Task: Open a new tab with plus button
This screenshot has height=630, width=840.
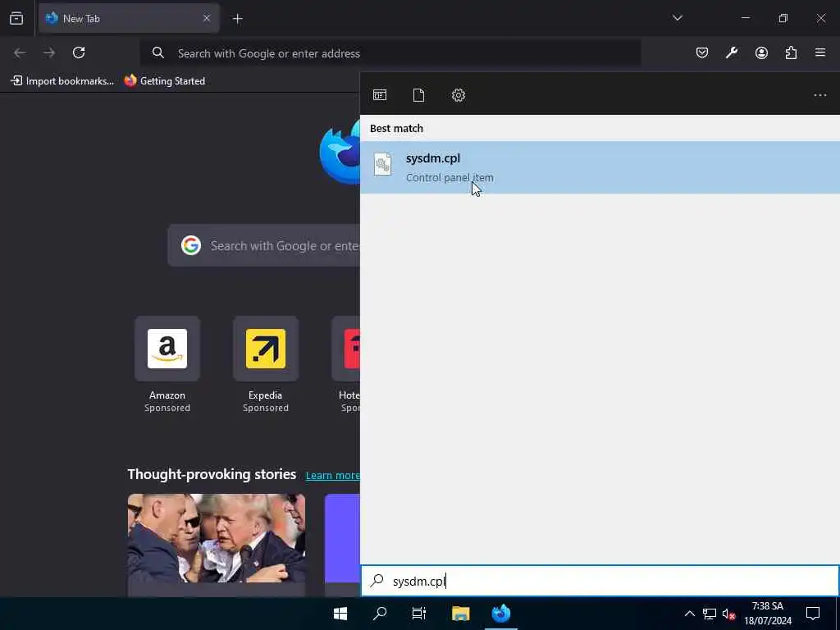Action: coord(237,19)
